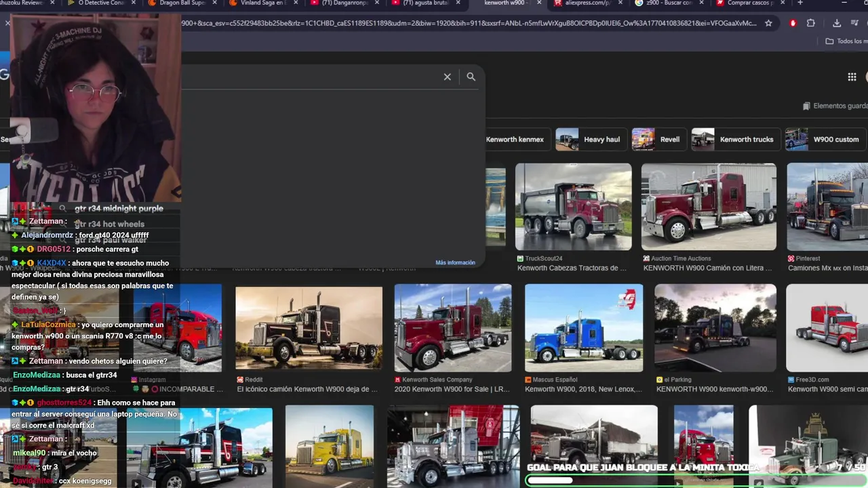Open Free3D.com Kenworth semi image
This screenshot has height=488, width=868.
pyautogui.click(x=827, y=328)
